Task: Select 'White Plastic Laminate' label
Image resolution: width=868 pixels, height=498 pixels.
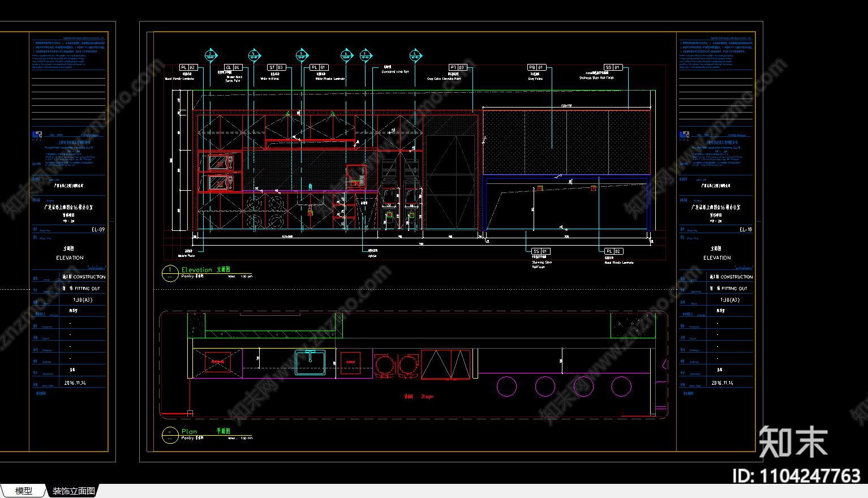Action: [330, 79]
